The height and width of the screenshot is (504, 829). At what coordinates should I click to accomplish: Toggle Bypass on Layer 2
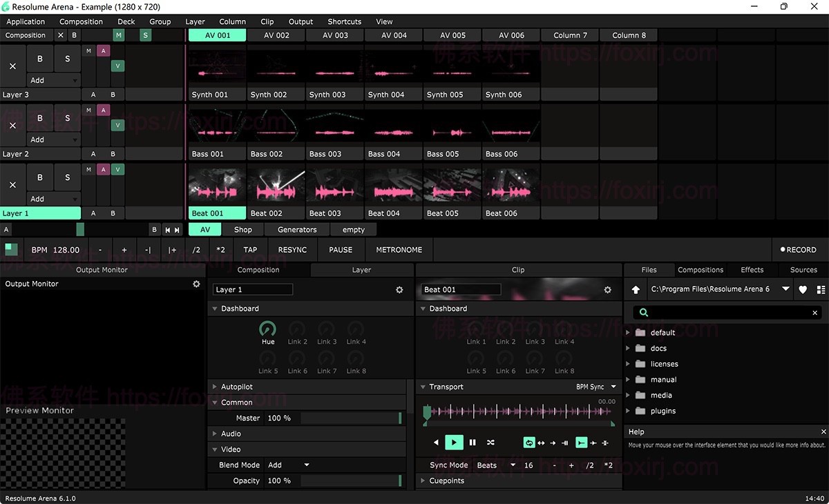click(40, 118)
